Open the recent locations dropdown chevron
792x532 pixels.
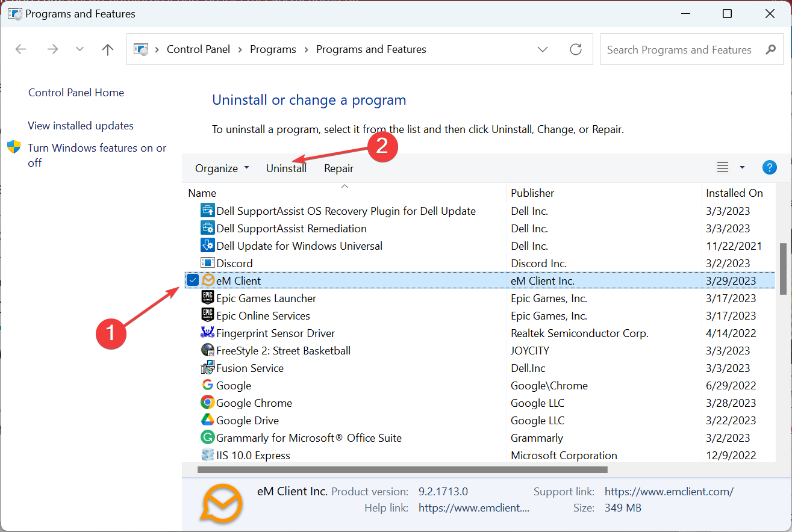click(x=80, y=49)
